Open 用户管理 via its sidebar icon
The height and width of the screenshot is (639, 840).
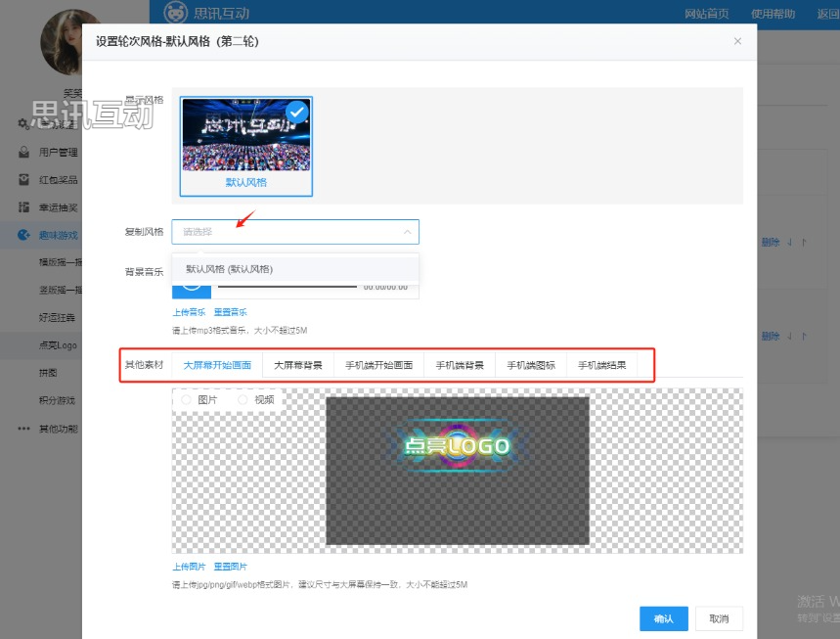23,152
